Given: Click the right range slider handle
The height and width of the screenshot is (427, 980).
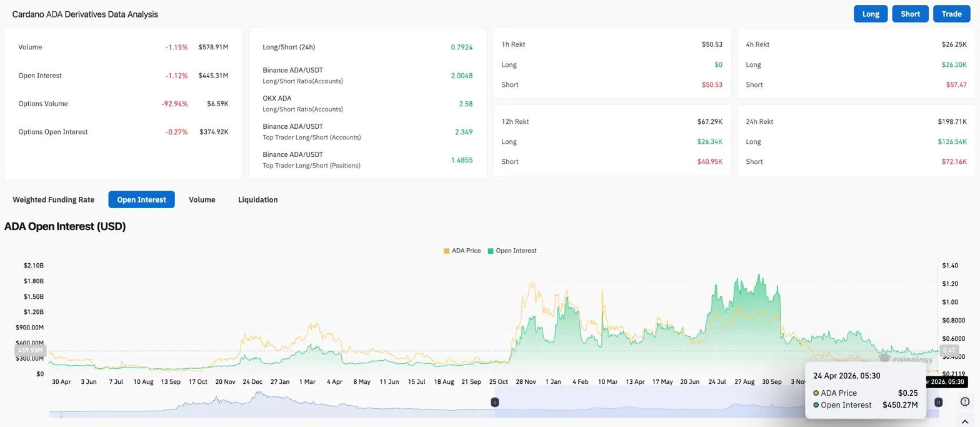Looking at the screenshot, I should pyautogui.click(x=937, y=403).
